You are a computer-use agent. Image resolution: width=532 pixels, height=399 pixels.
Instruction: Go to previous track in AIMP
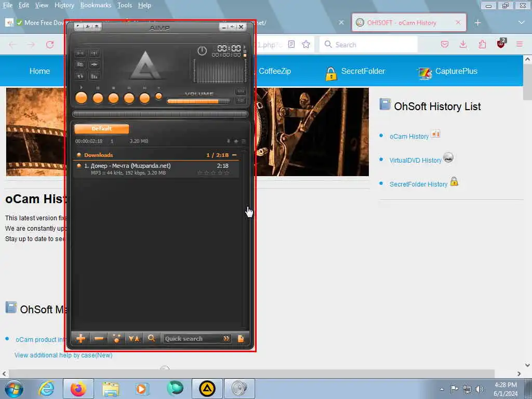tap(129, 98)
